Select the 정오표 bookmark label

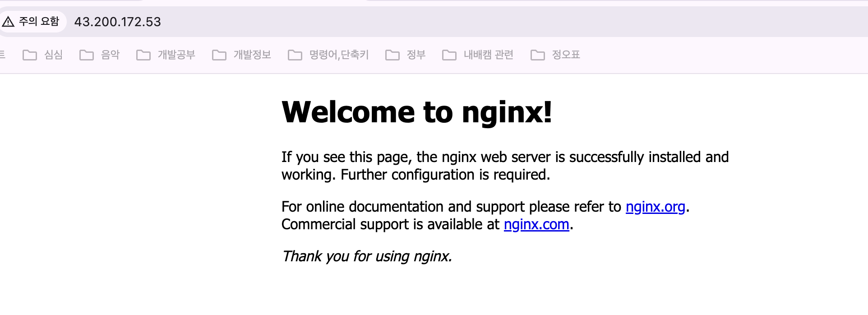(566, 55)
